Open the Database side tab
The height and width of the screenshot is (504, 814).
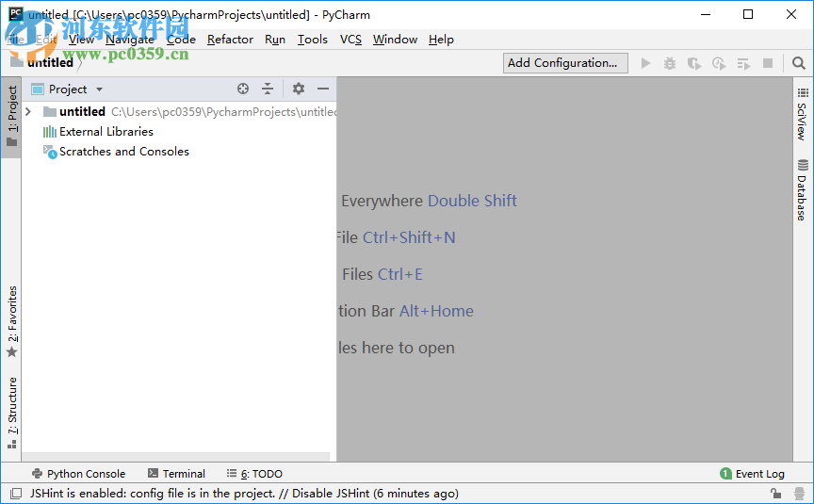pos(803,190)
